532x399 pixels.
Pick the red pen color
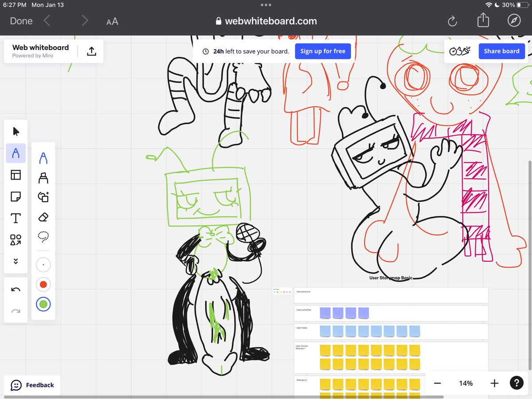[43, 285]
